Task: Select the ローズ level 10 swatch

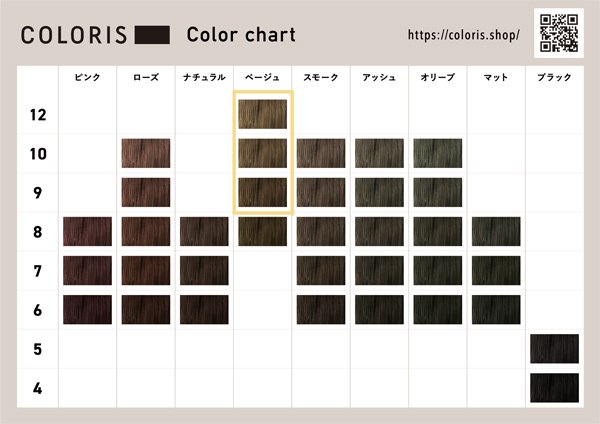Action: click(x=146, y=153)
